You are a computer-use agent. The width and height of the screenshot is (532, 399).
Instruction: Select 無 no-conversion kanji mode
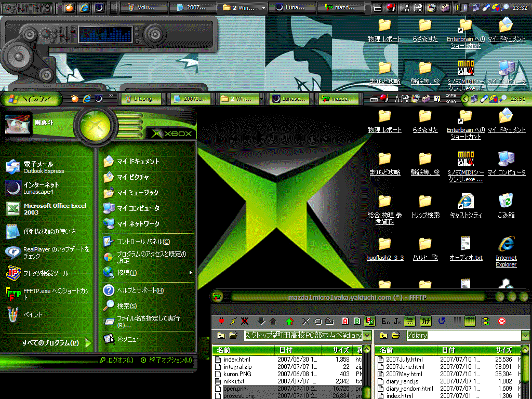410,321
